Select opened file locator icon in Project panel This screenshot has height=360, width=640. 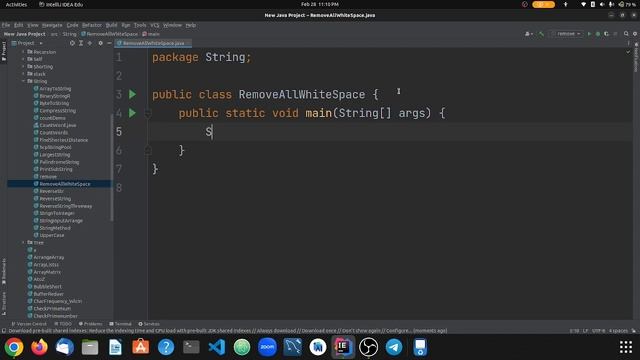(72, 43)
